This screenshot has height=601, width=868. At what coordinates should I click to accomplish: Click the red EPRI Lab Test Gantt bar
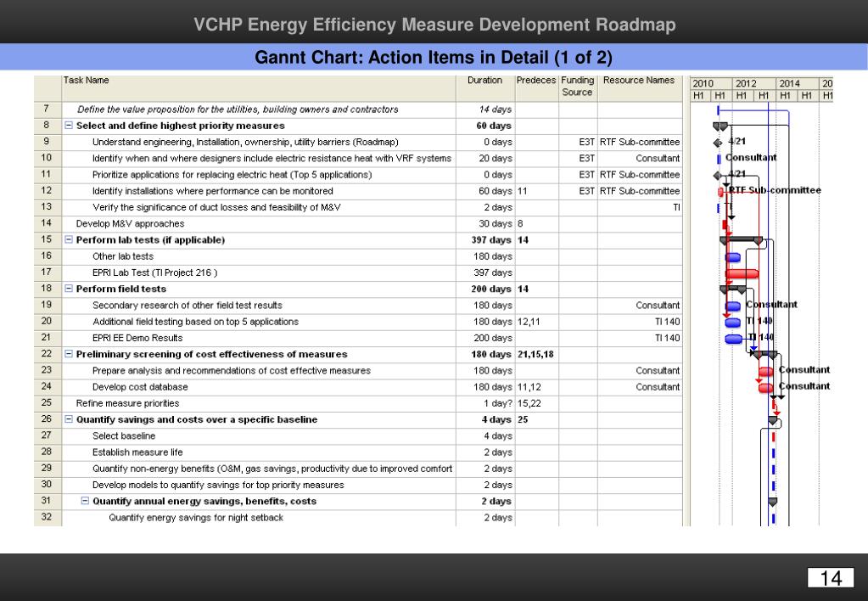tap(742, 273)
